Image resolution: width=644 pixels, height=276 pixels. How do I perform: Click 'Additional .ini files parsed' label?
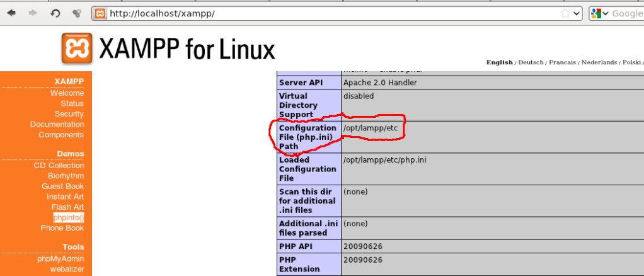308,228
